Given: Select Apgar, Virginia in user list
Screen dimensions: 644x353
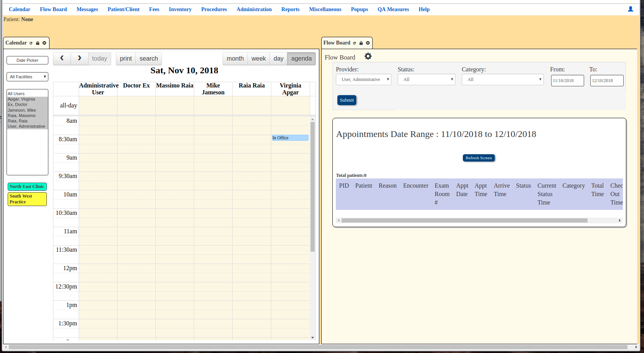Looking at the screenshot, I should pos(27,99).
